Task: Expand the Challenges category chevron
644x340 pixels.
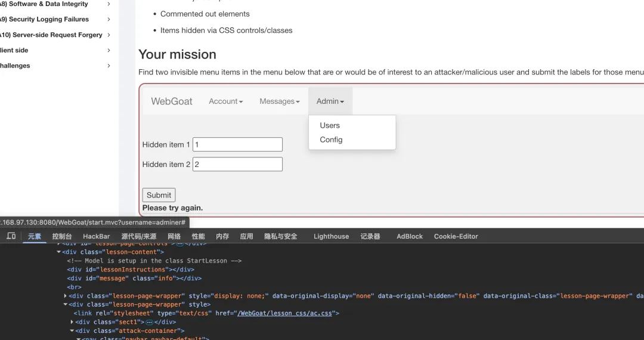Action: (109, 66)
